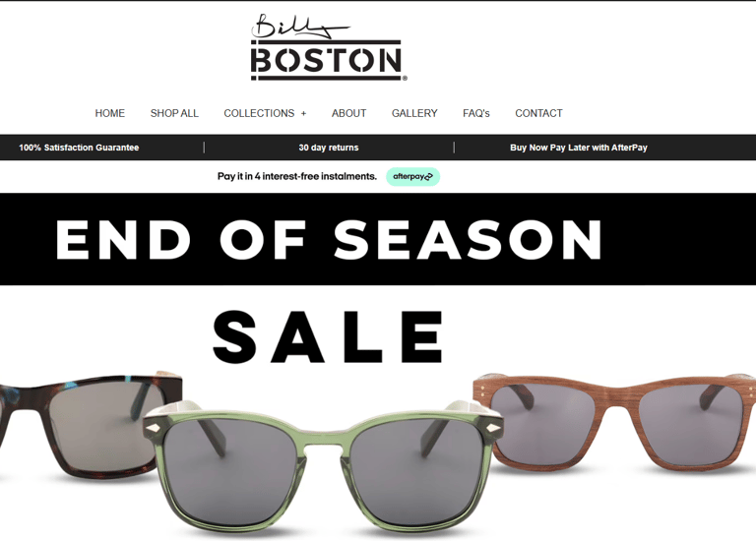Screen dimensions: 756x541
Task: Select the wooden brown frame sunglasses
Action: [x=614, y=421]
